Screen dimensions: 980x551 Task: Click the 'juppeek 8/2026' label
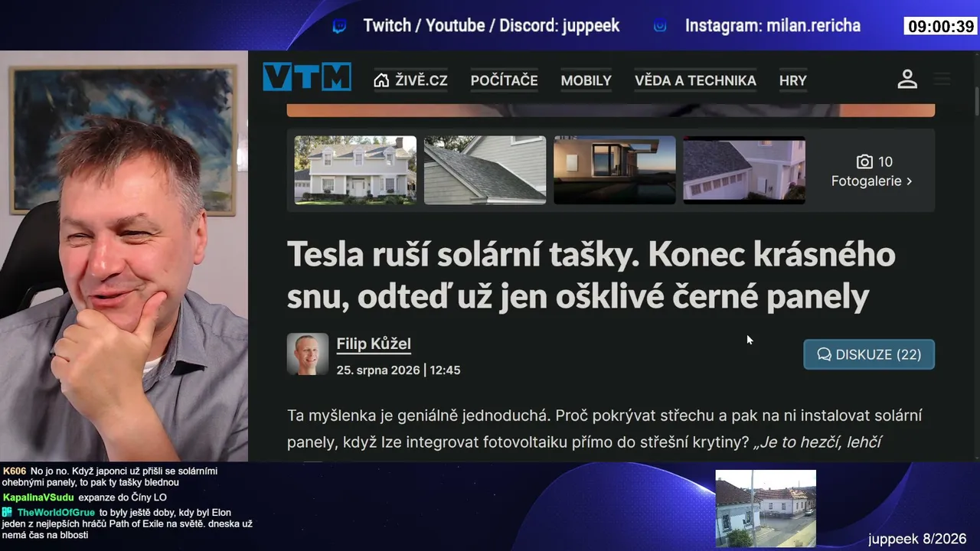[x=917, y=539]
